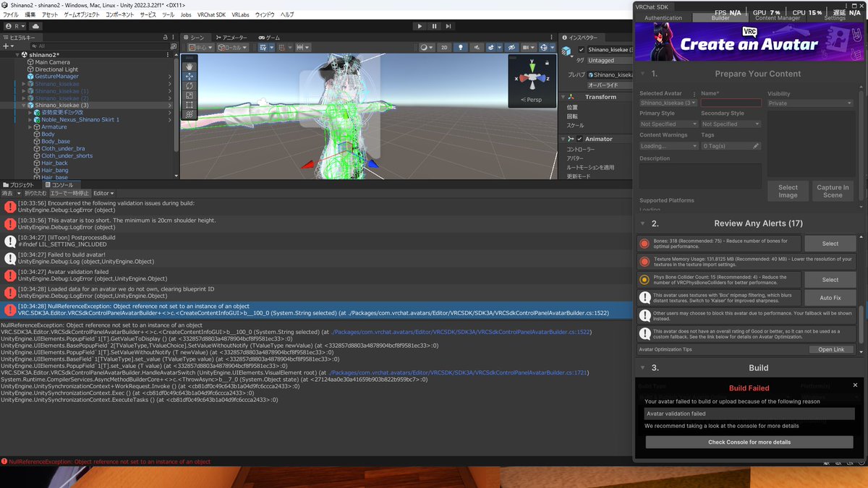The width and height of the screenshot is (868, 488).
Task: Select the Hand tool in Scene view
Action: 190,67
